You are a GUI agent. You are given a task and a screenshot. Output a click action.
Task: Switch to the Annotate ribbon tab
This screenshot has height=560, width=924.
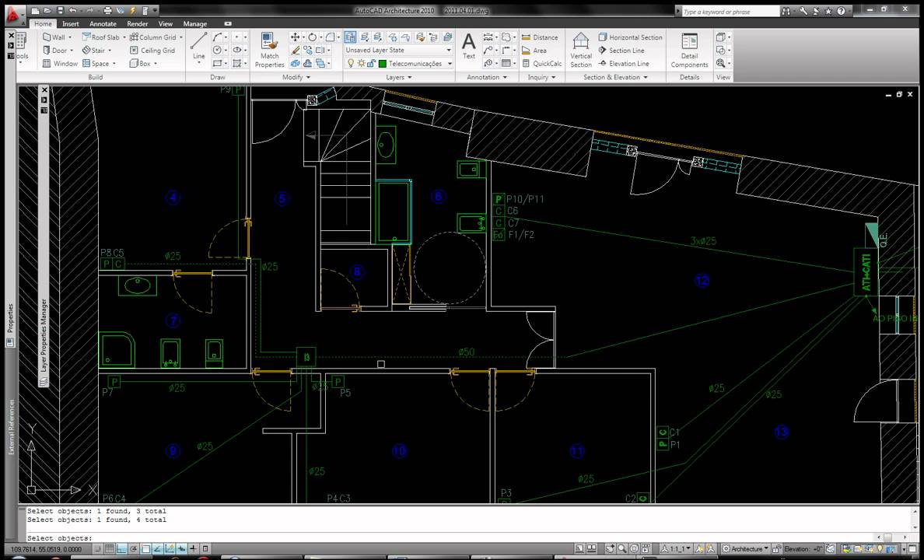click(x=103, y=23)
